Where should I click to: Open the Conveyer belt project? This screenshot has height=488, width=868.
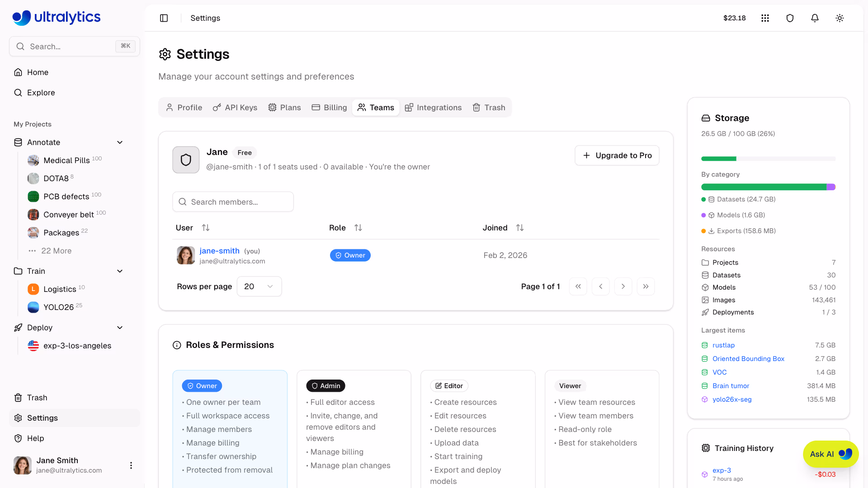pos(68,215)
